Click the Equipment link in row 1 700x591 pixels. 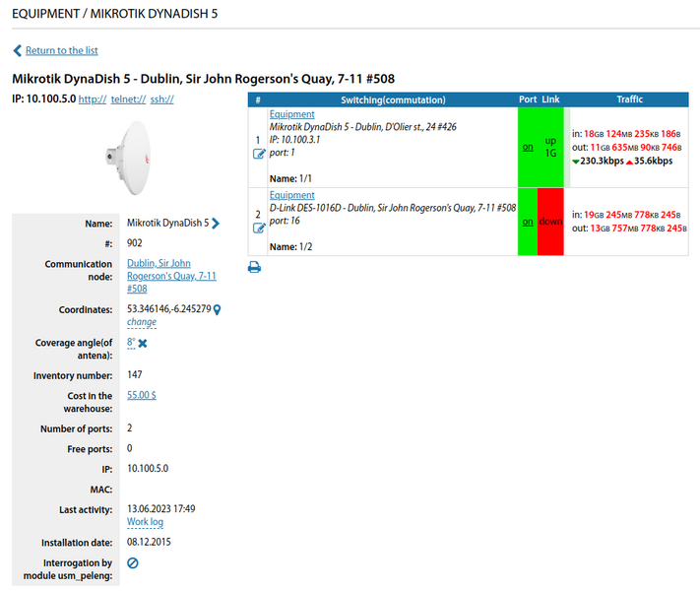(292, 114)
